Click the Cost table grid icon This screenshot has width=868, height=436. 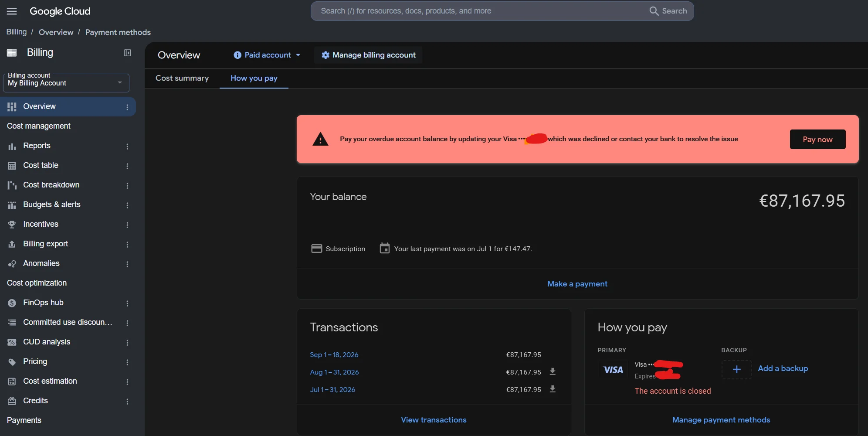click(12, 166)
